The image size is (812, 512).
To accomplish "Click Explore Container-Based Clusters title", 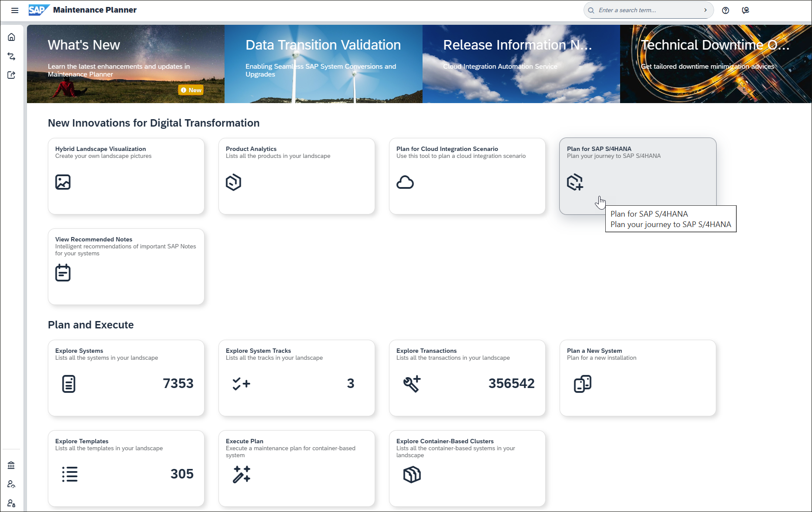I will (445, 441).
